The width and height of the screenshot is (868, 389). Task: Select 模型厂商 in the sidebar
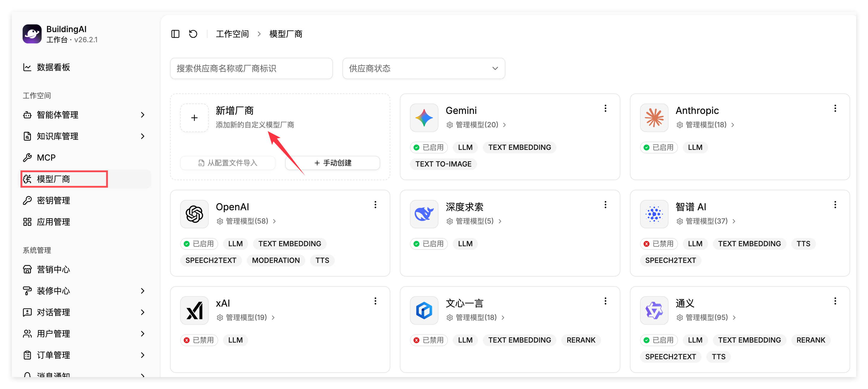pos(86,179)
